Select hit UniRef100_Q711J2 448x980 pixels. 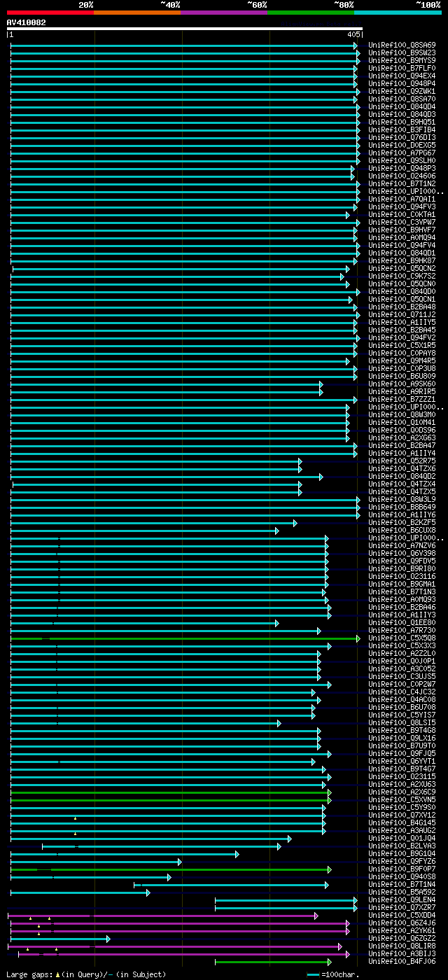click(x=402, y=315)
